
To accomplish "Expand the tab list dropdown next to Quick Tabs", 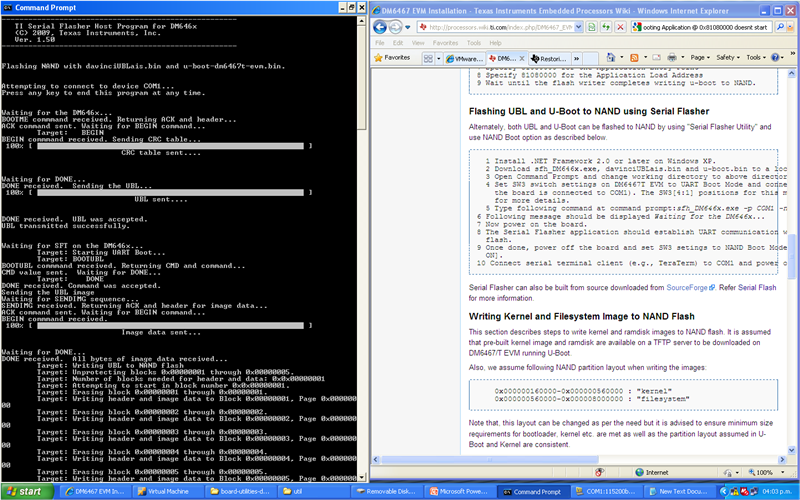I will click(x=438, y=58).
